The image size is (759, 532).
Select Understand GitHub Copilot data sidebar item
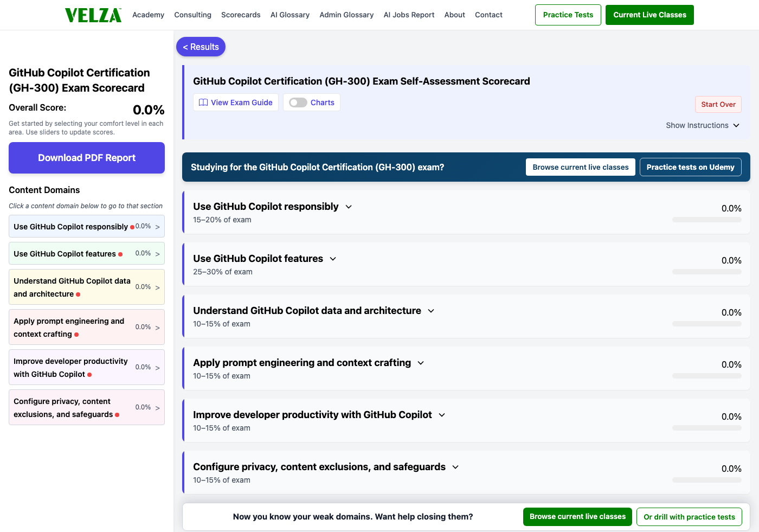pos(87,287)
